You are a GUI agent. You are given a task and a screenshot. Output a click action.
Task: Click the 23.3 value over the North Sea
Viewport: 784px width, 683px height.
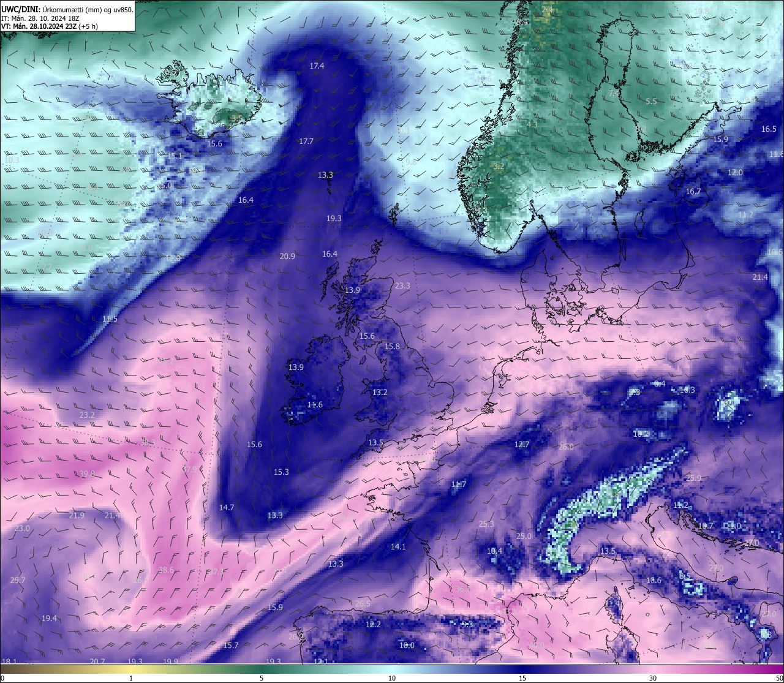(402, 285)
